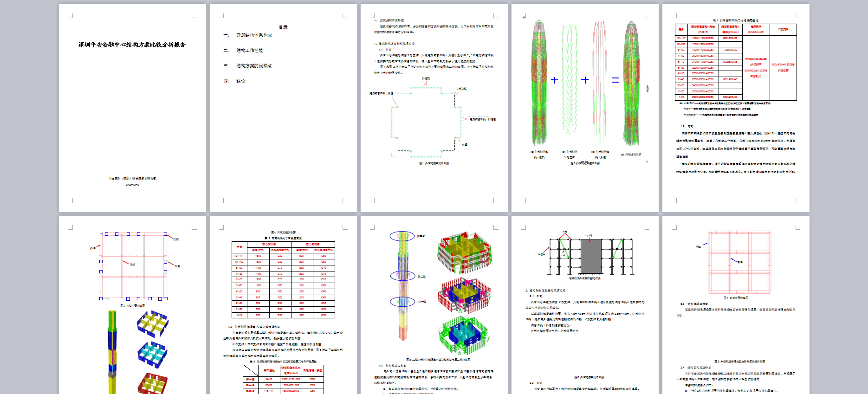Select the blue and cyan 3D wall grid model

pos(152,355)
